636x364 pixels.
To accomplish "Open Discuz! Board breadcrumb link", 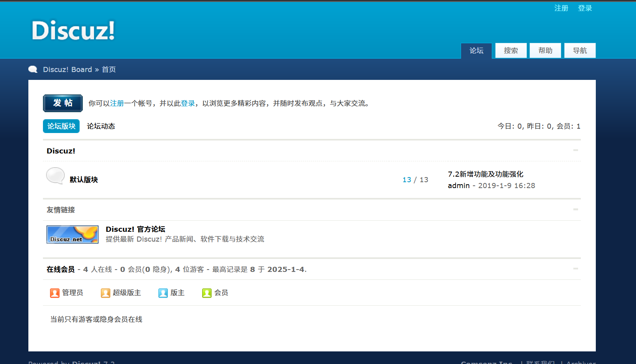I will pyautogui.click(x=67, y=70).
